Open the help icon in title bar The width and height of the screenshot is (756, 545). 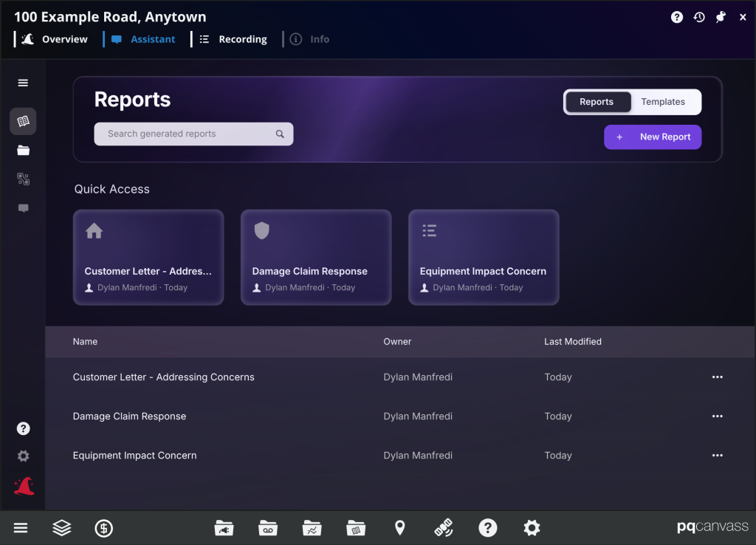point(677,18)
